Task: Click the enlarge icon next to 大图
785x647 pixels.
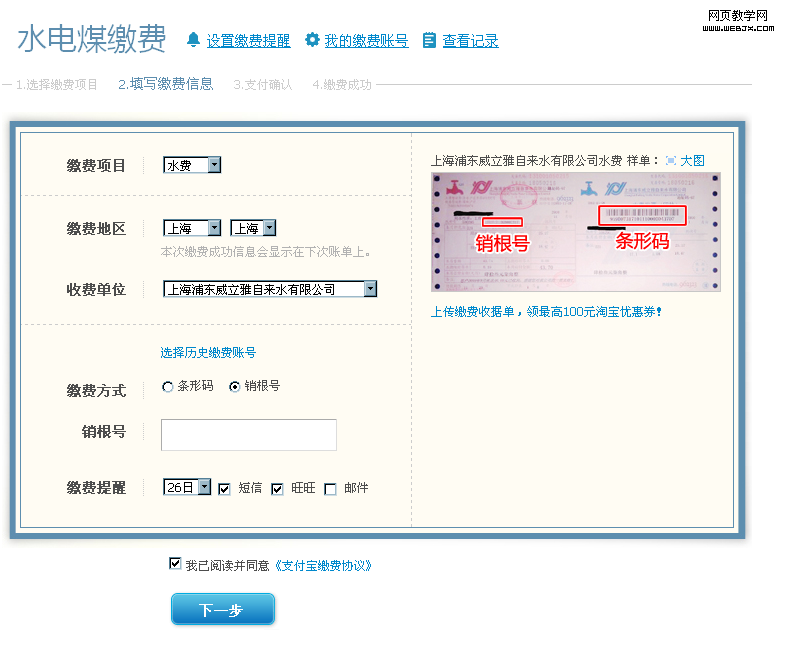Action: (x=671, y=160)
